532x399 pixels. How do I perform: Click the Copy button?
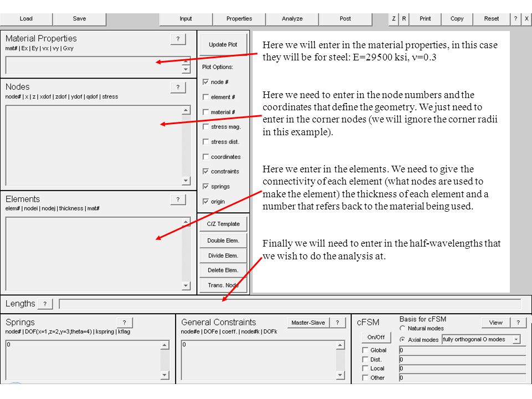point(457,19)
